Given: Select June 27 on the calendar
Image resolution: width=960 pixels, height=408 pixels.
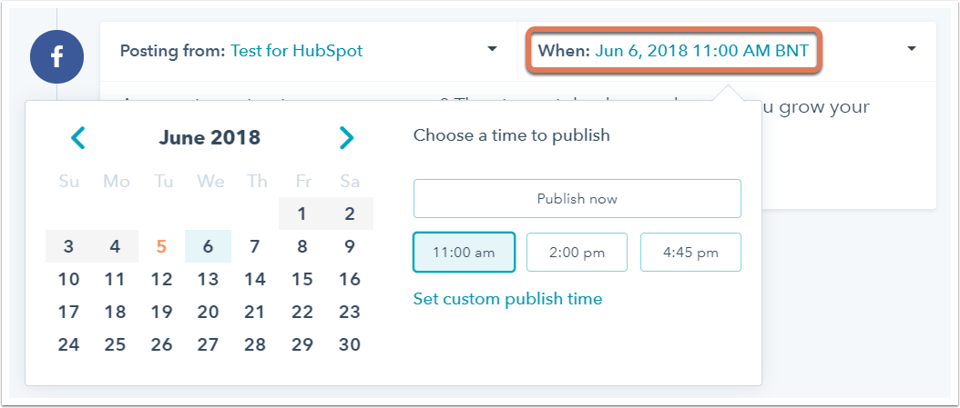Looking at the screenshot, I should coord(208,344).
